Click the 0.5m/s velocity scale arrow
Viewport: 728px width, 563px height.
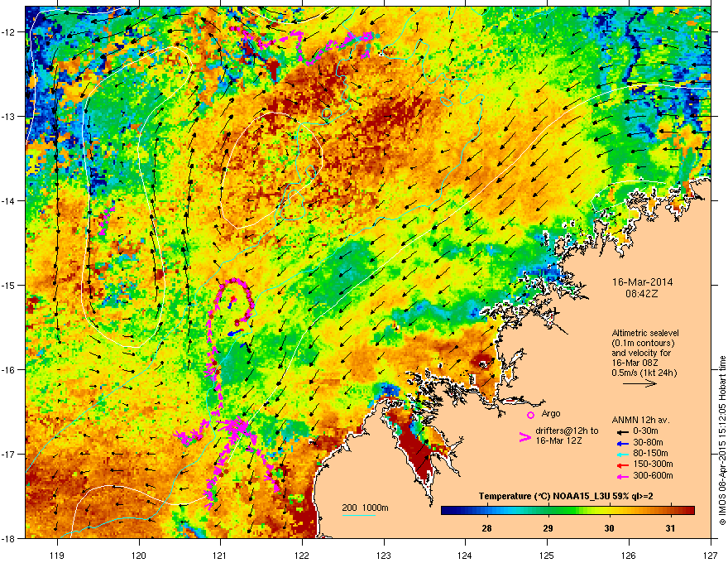[x=639, y=383]
